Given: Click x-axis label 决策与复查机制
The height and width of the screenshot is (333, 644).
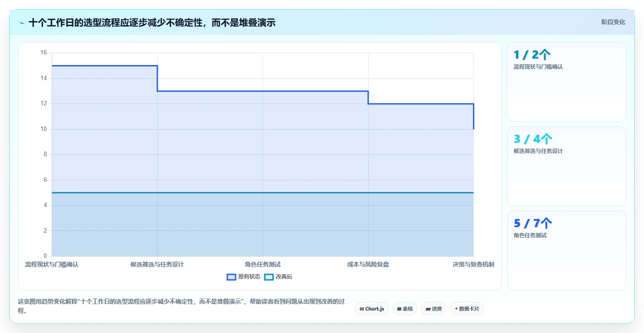Looking at the screenshot, I should pyautogui.click(x=473, y=264).
